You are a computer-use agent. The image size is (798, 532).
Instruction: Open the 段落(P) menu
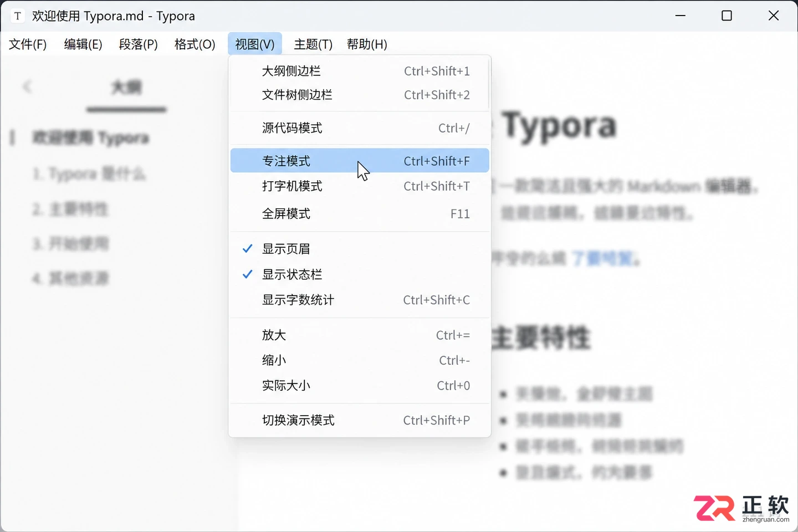coord(139,44)
